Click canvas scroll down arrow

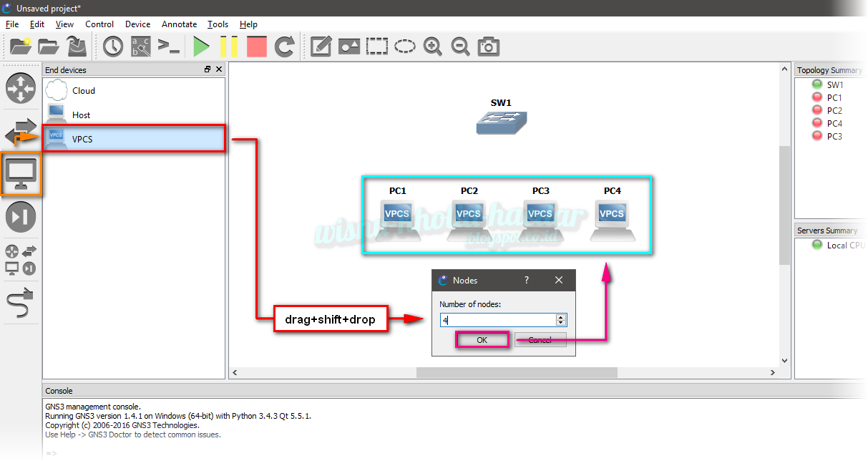784,361
